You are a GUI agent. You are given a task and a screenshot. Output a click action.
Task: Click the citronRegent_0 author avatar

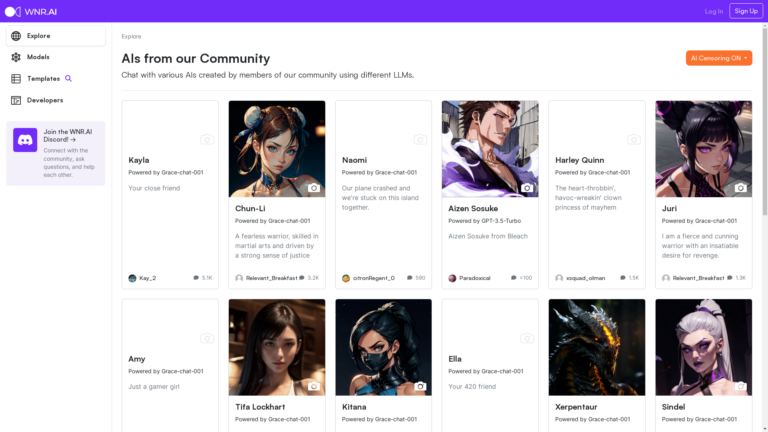tap(346, 278)
